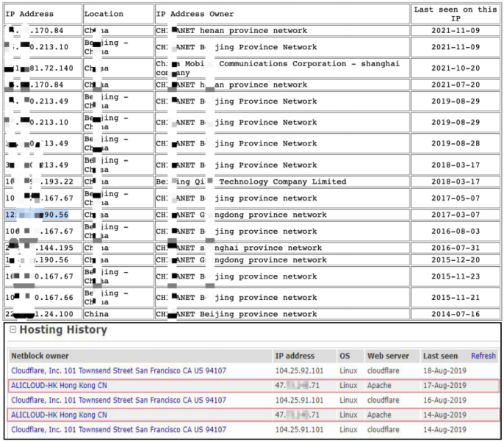
Task: Select the date 2016-07-31
Action: pos(456,248)
